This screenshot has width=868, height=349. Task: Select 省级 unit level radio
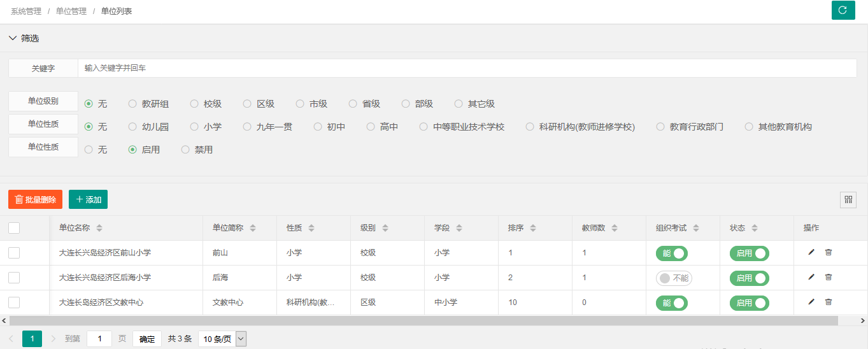click(x=353, y=104)
